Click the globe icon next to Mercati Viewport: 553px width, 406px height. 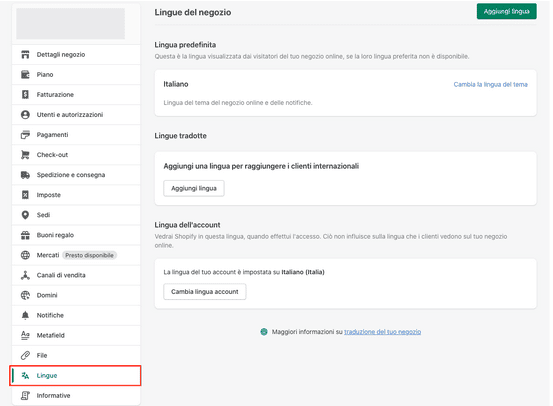pos(25,255)
